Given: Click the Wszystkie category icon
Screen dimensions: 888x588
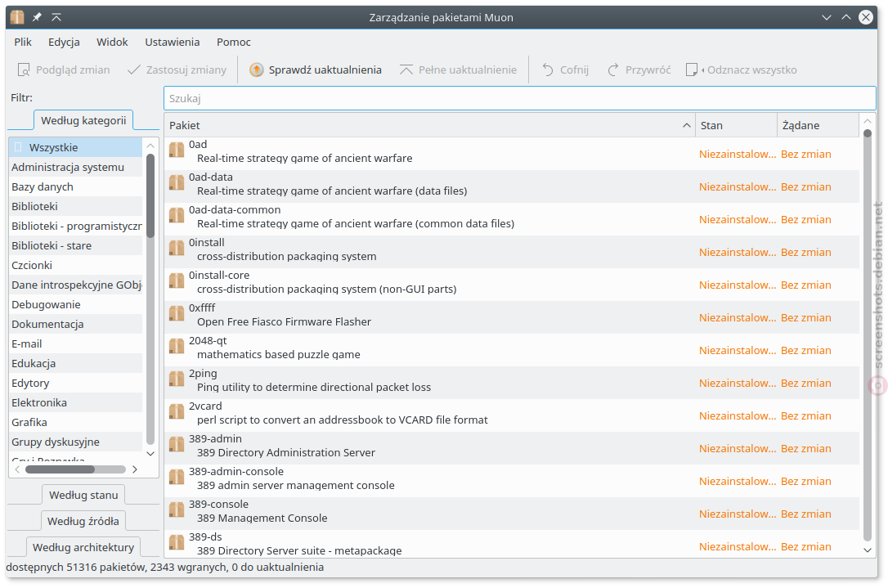Looking at the screenshot, I should point(18,147).
